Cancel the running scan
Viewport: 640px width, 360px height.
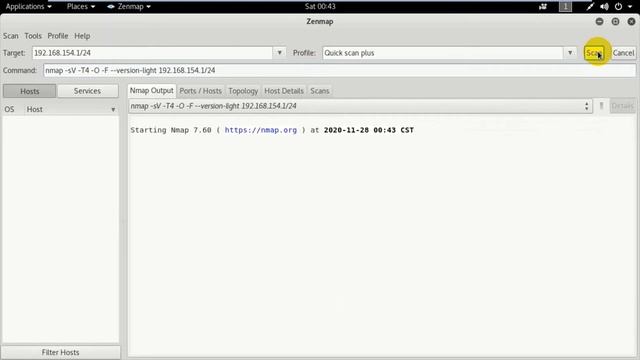tap(623, 53)
